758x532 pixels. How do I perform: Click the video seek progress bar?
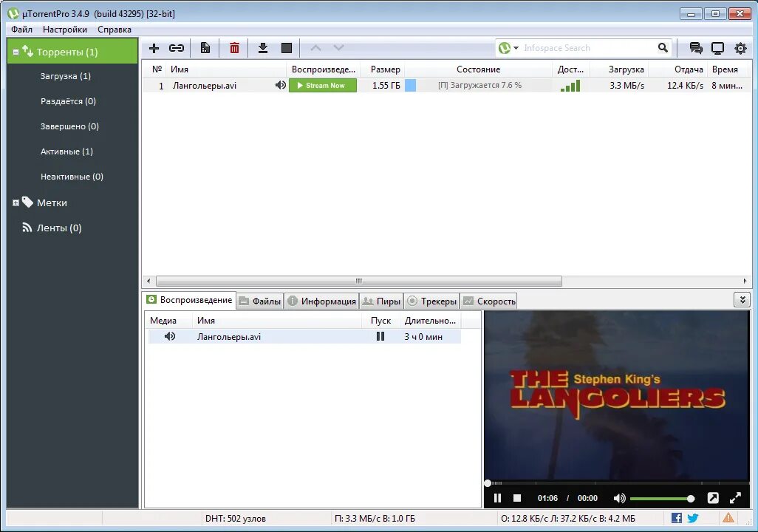tap(617, 482)
